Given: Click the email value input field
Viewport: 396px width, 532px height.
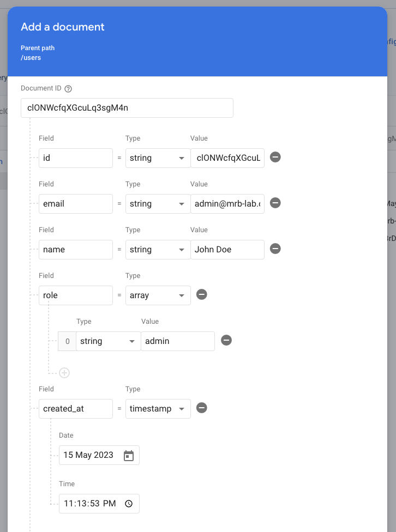Looking at the screenshot, I should pos(227,204).
